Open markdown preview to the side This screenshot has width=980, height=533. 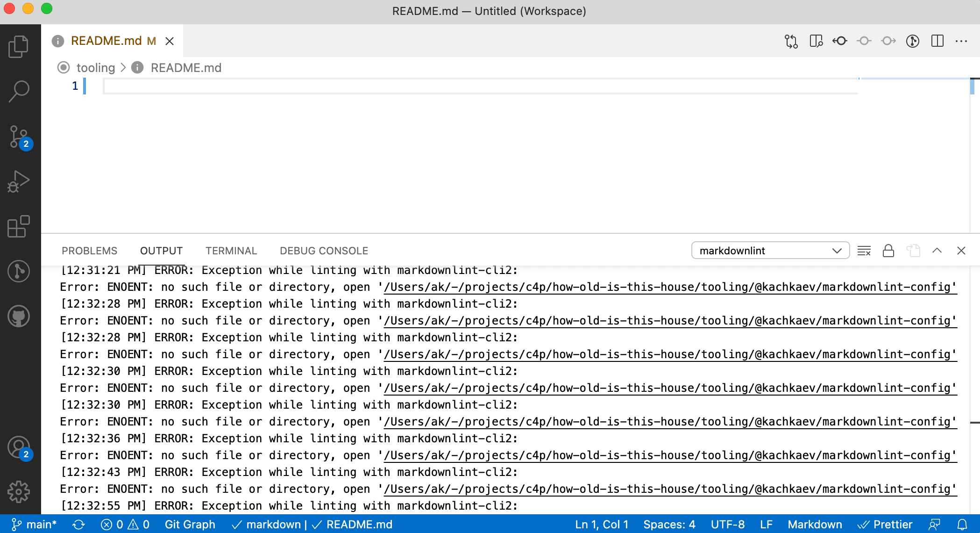816,41
